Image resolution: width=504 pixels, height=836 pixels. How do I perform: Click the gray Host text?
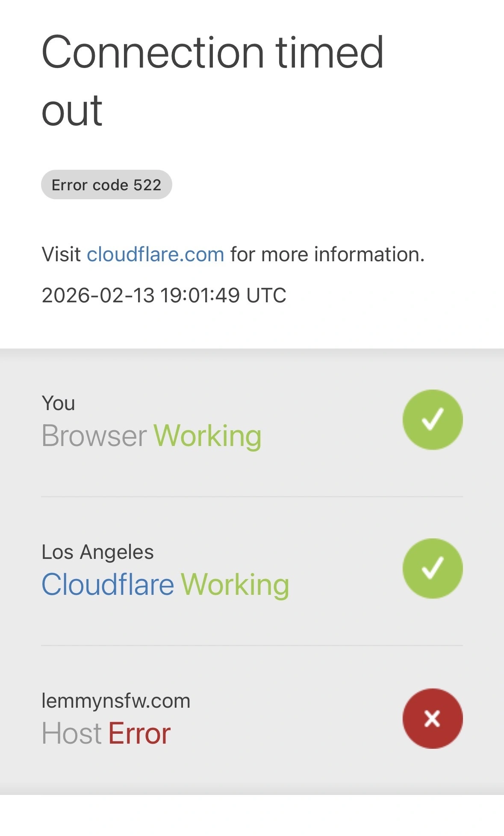click(72, 733)
